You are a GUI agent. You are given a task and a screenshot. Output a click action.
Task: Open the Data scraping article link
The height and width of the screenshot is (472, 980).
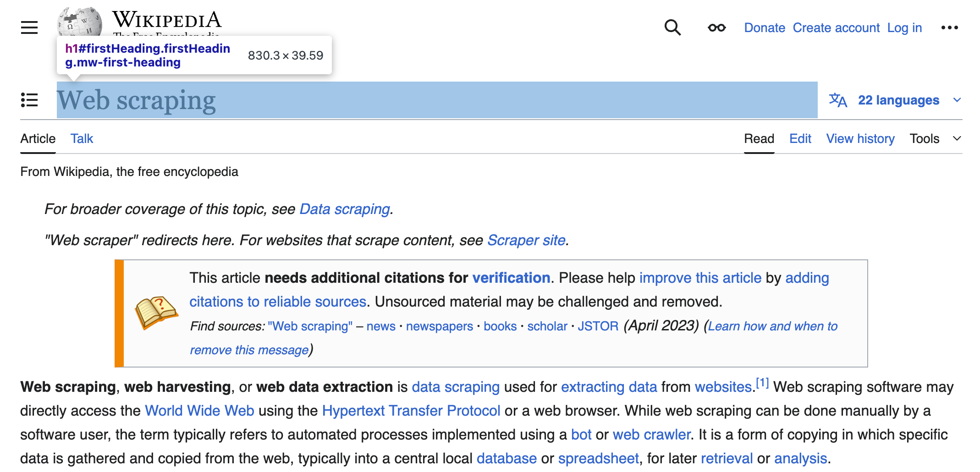(x=344, y=209)
